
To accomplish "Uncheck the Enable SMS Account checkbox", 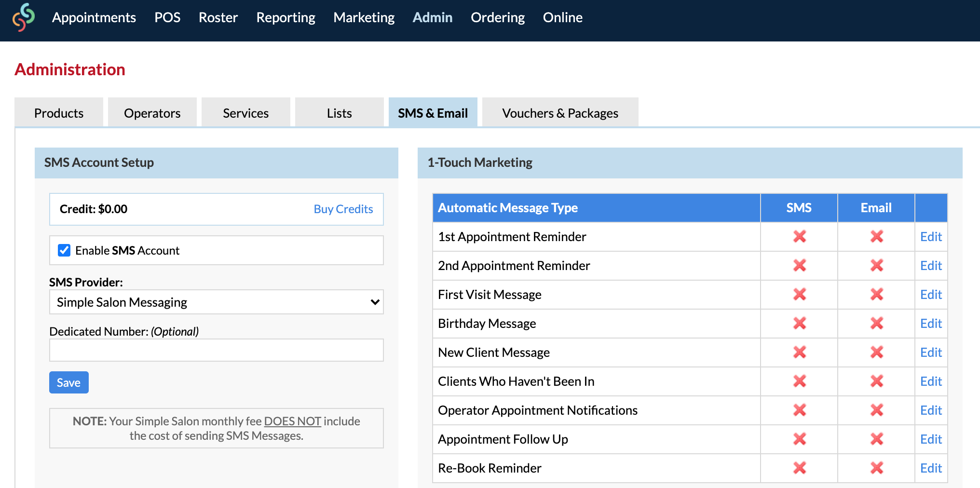I will coord(64,250).
